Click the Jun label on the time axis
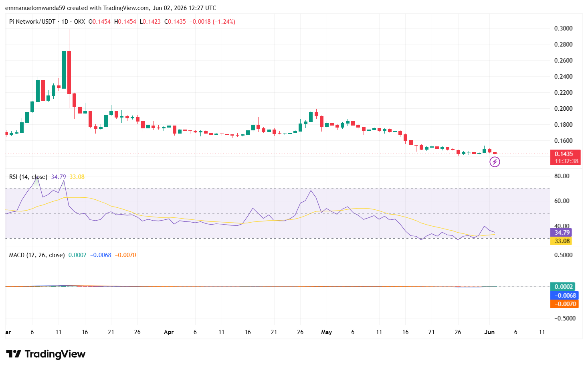 coord(489,332)
